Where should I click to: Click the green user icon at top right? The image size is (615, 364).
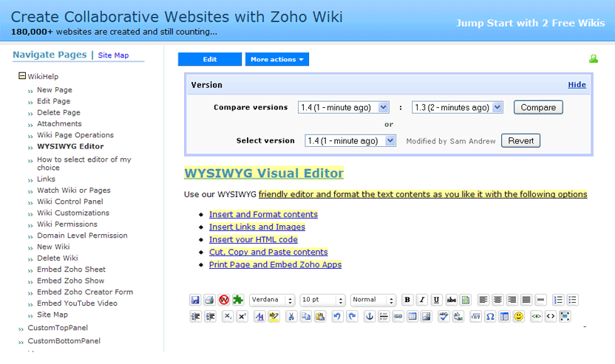click(593, 59)
